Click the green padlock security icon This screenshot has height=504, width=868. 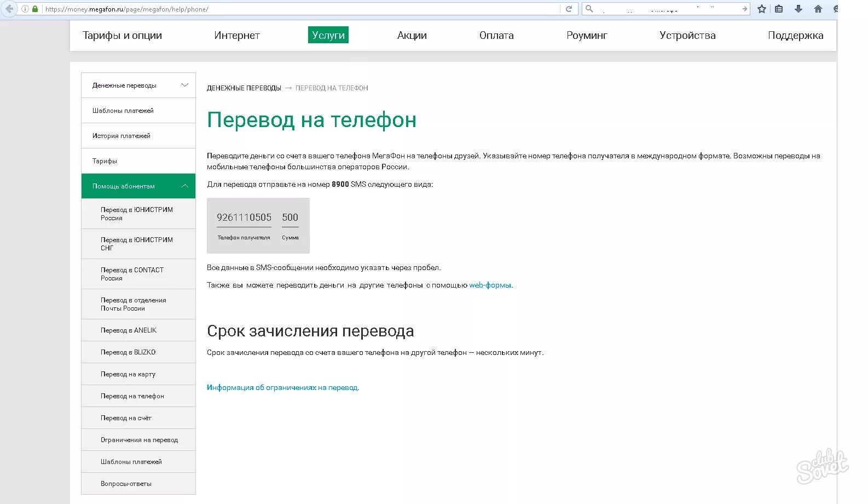(35, 9)
